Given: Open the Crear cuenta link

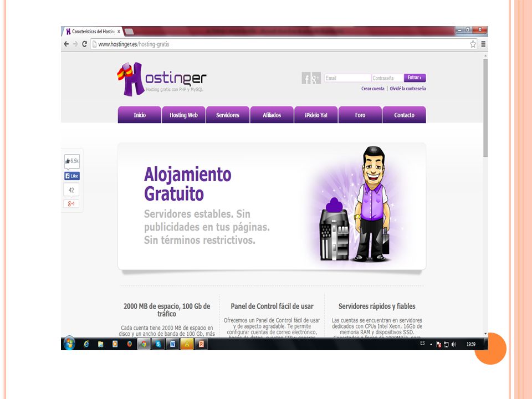Looking at the screenshot, I should 372,89.
